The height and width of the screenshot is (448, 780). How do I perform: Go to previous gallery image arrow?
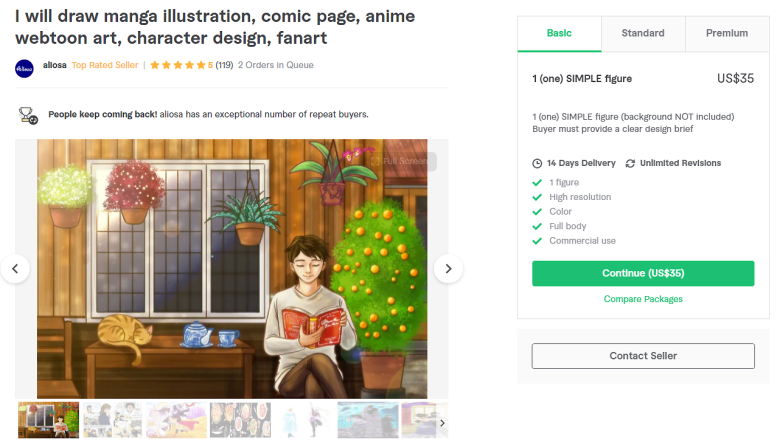pyautogui.click(x=15, y=269)
